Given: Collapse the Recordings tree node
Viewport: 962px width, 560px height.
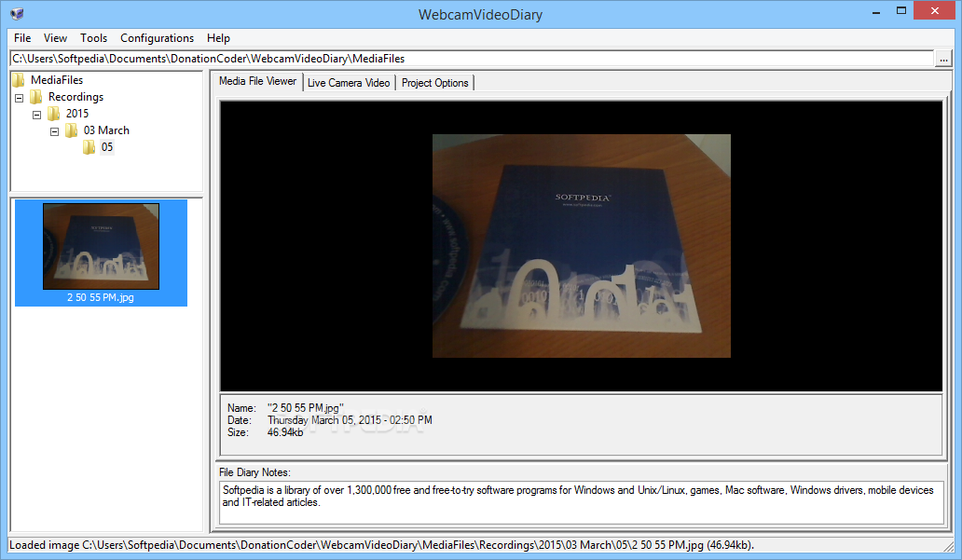Looking at the screenshot, I should pos(19,98).
